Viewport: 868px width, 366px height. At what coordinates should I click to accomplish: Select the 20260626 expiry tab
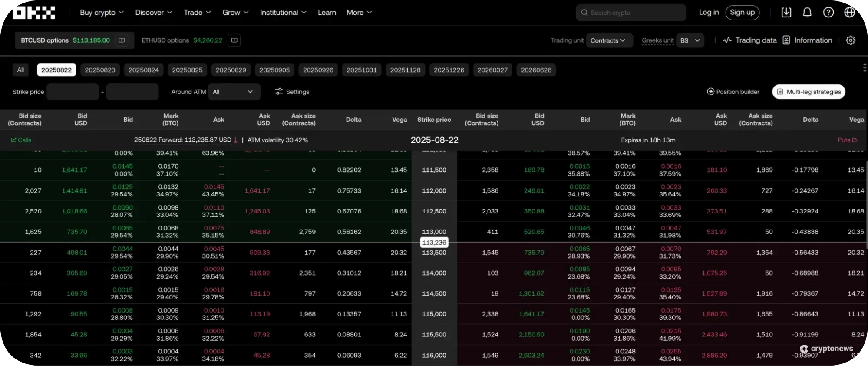536,70
